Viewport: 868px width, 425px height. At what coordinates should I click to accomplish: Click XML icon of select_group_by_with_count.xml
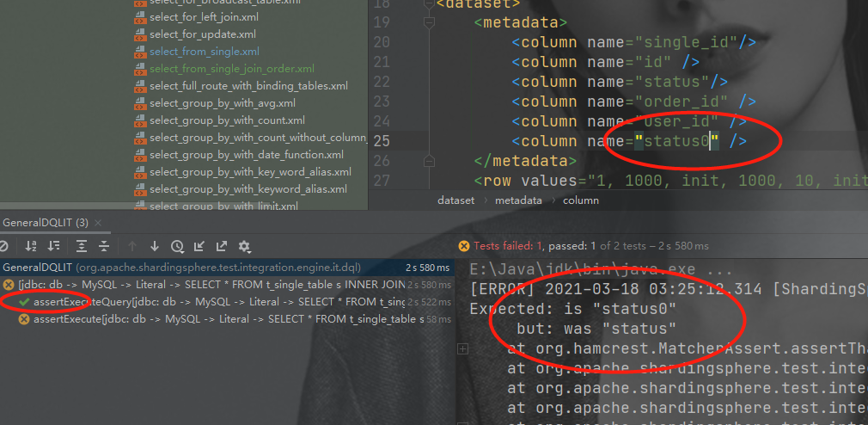tap(140, 120)
